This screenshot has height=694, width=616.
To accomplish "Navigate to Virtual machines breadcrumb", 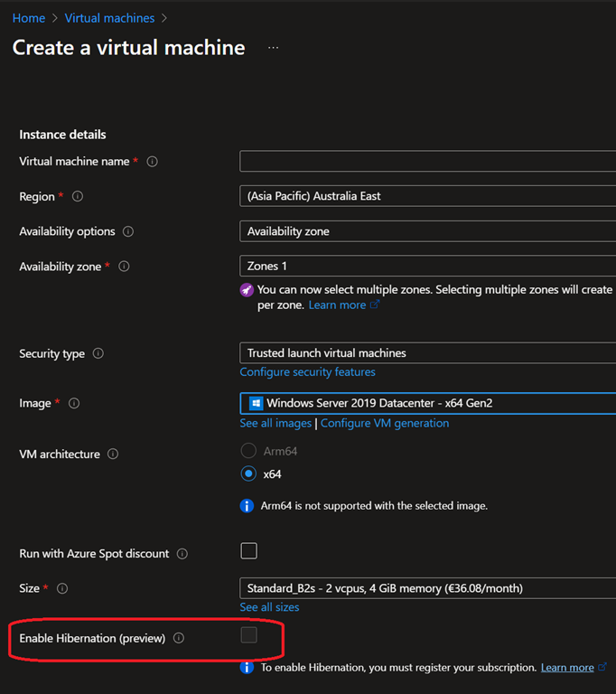I will pos(109,18).
